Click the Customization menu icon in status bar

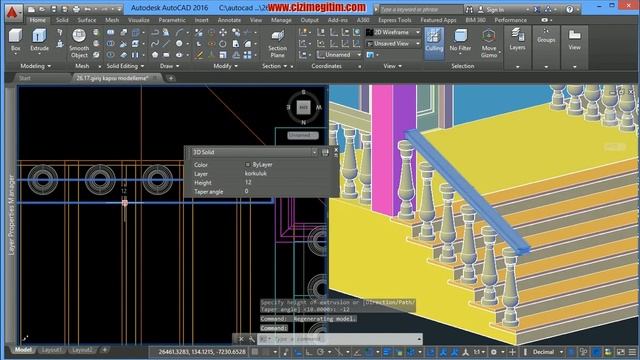coord(632,352)
